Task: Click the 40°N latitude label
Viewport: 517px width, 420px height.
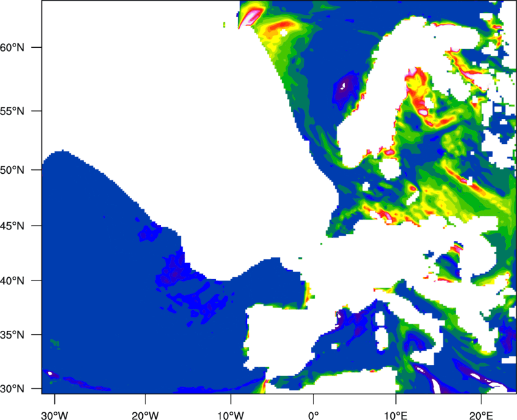Action: 12,281
